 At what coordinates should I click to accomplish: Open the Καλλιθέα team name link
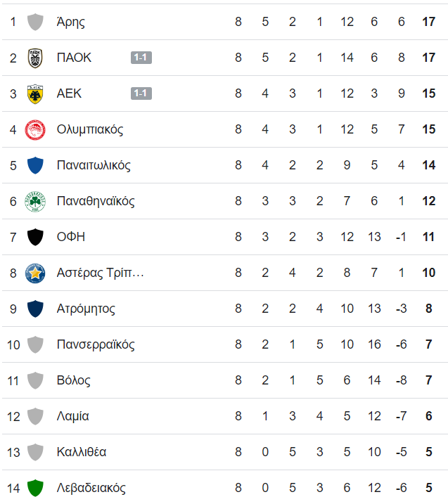pos(82,452)
